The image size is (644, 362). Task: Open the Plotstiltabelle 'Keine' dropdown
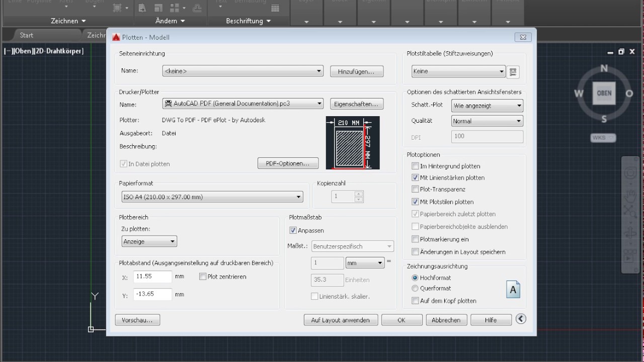click(458, 71)
